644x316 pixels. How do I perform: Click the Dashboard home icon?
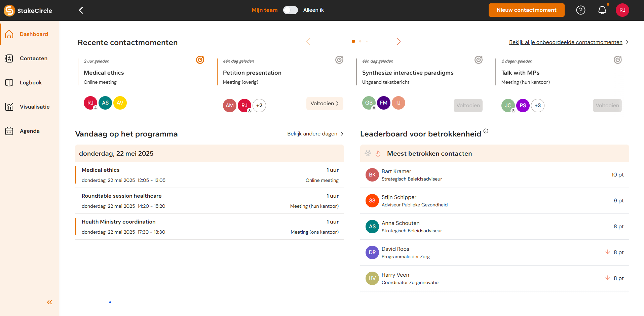coord(9,34)
